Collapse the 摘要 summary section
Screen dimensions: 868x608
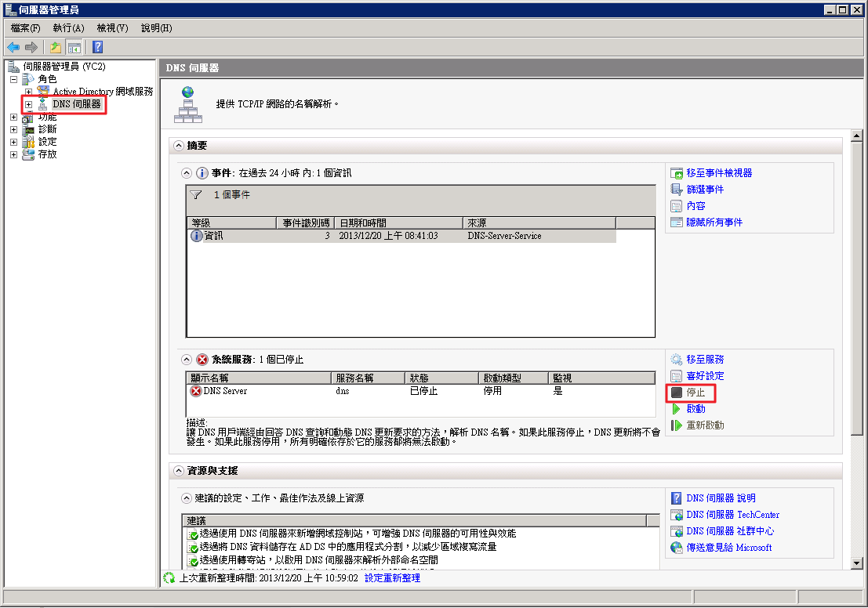pyautogui.click(x=179, y=146)
